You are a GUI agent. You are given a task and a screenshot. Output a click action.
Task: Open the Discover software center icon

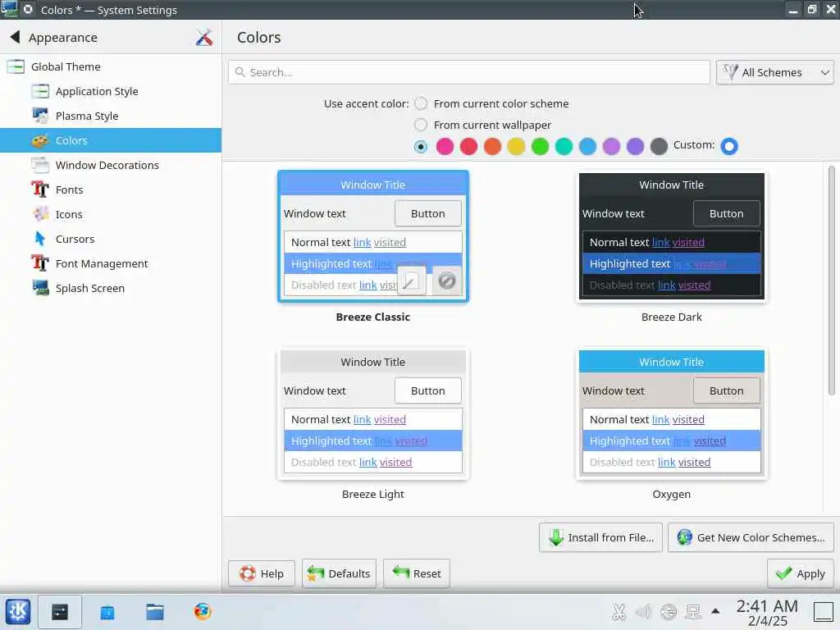coord(107,611)
